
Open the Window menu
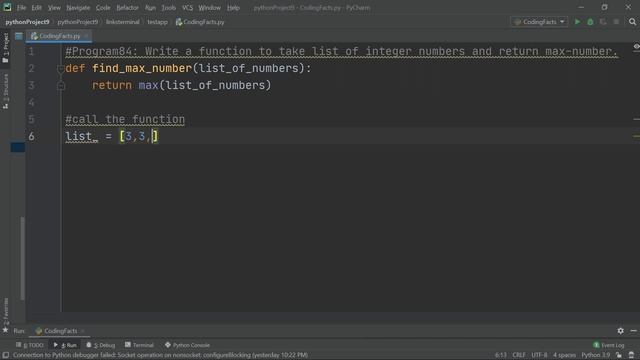(209, 8)
